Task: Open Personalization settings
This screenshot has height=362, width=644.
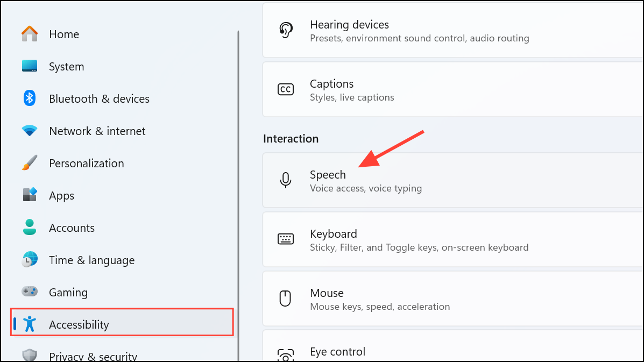Action: [x=86, y=164]
